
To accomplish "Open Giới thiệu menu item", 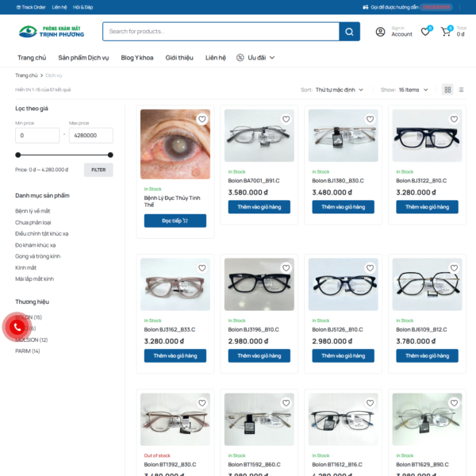I will 179,58.
